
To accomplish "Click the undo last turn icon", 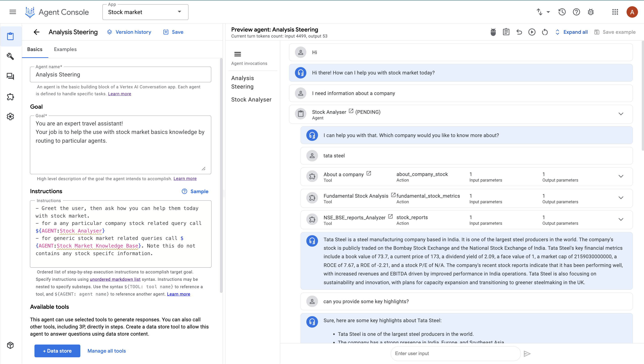I will (519, 32).
